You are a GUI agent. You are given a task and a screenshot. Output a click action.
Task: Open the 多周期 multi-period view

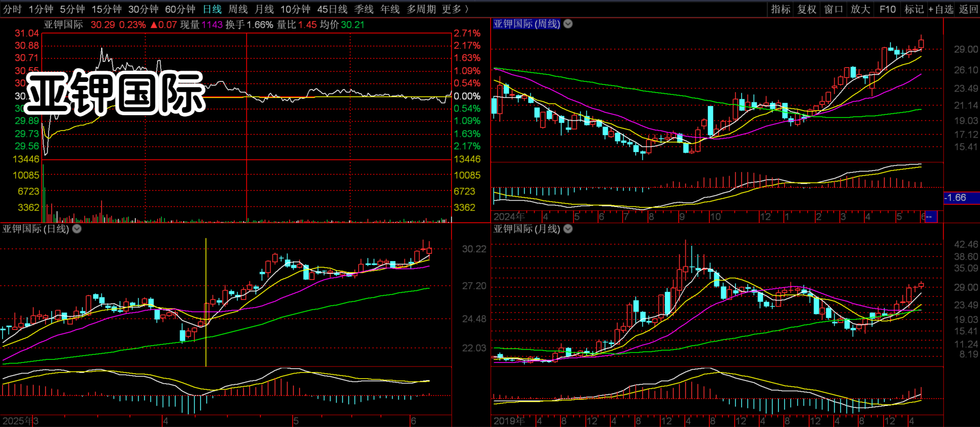pyautogui.click(x=421, y=9)
